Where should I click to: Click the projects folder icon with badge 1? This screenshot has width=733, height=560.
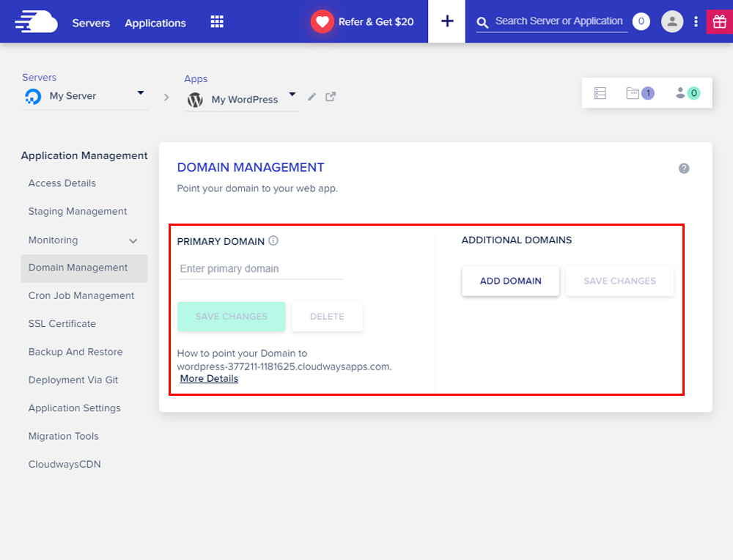tap(639, 93)
